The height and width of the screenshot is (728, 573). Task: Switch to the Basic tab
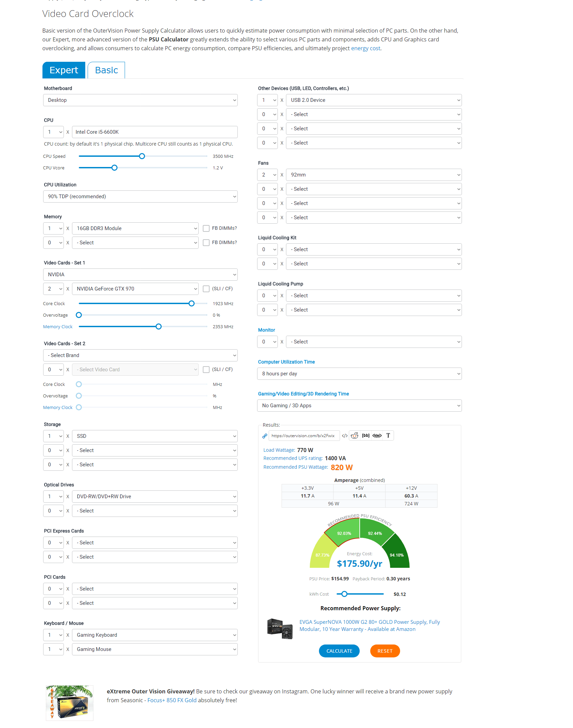pos(106,70)
